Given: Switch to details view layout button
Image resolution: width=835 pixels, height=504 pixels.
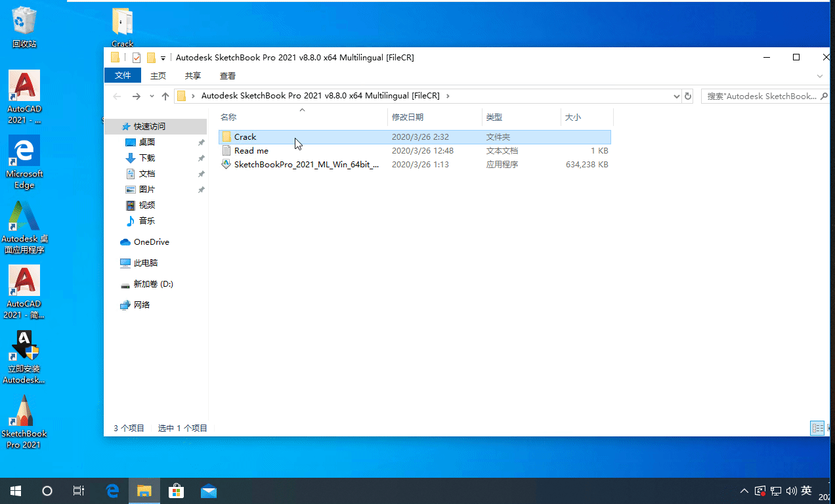Looking at the screenshot, I should pos(817,429).
